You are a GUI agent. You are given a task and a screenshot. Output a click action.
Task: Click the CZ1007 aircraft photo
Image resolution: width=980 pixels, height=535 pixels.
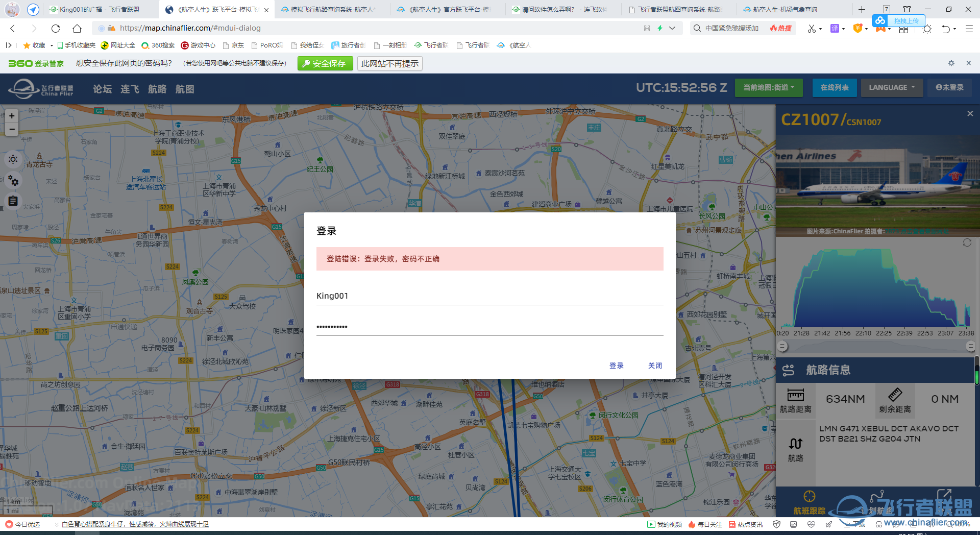click(x=877, y=186)
